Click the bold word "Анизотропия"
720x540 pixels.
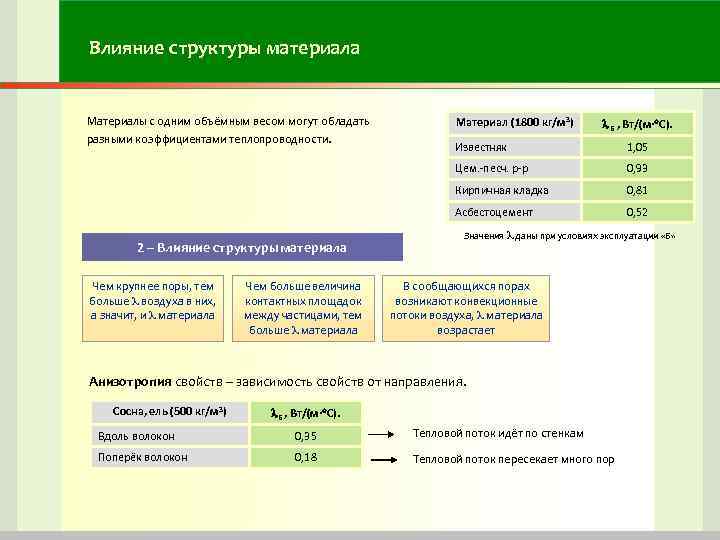[130, 382]
